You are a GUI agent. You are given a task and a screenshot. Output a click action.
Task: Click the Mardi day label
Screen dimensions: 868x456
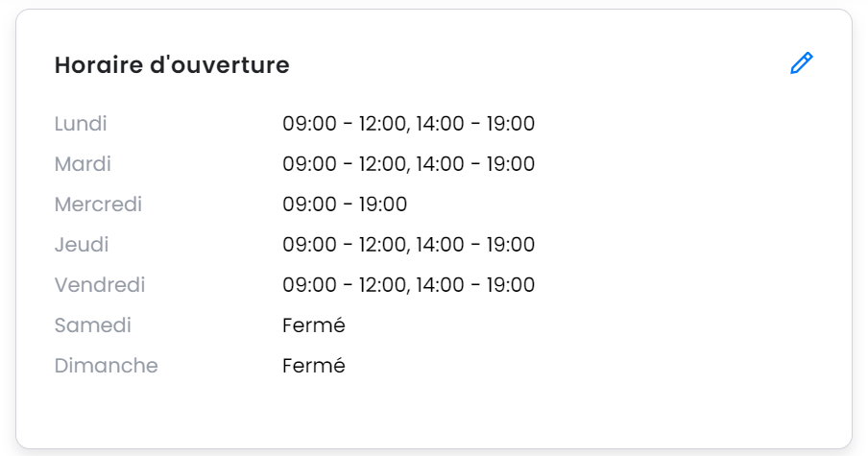pyautogui.click(x=83, y=164)
